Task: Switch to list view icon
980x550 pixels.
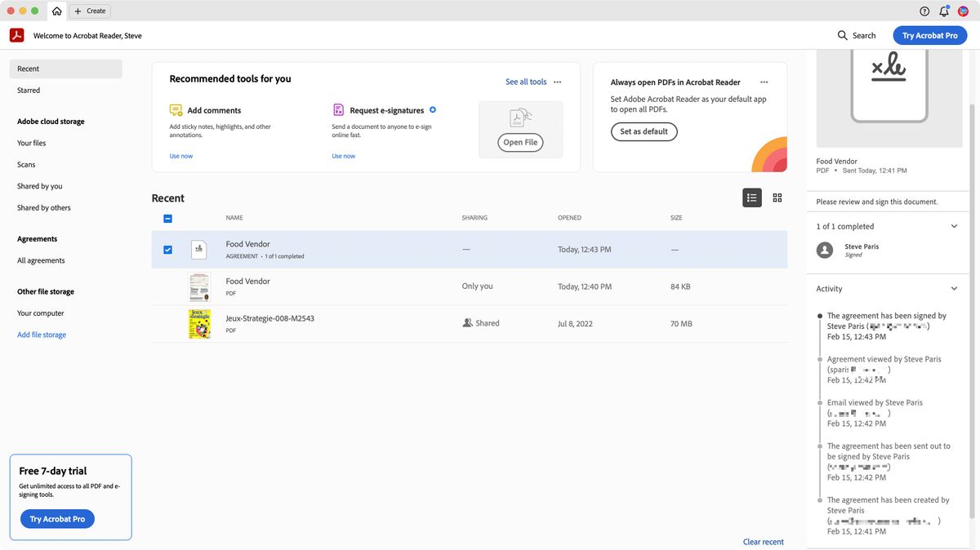Action: click(751, 197)
